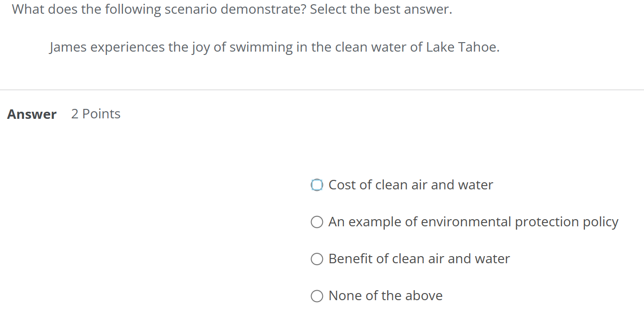Choose 'An example of environmental protection policy'
The image size is (644, 312).
pyautogui.click(x=317, y=222)
